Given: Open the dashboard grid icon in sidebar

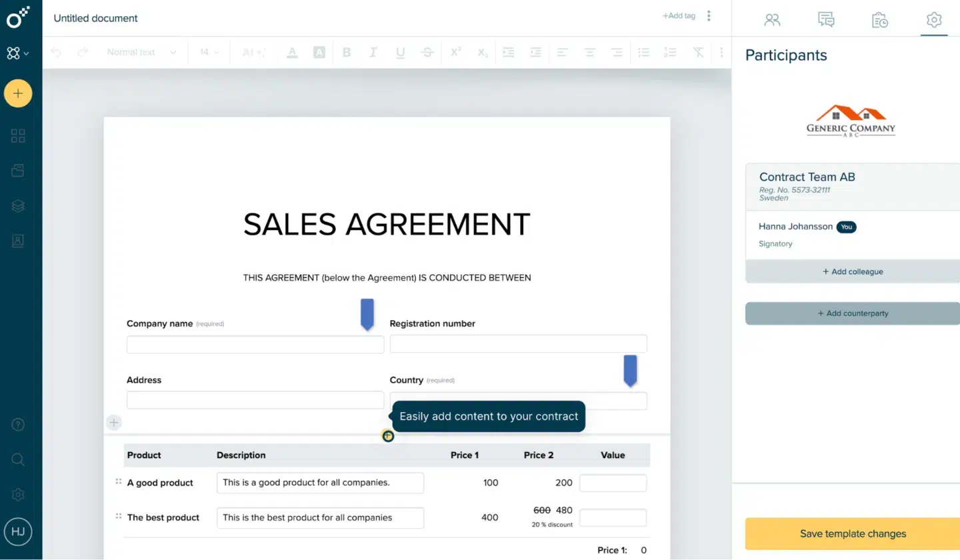Looking at the screenshot, I should click(18, 136).
